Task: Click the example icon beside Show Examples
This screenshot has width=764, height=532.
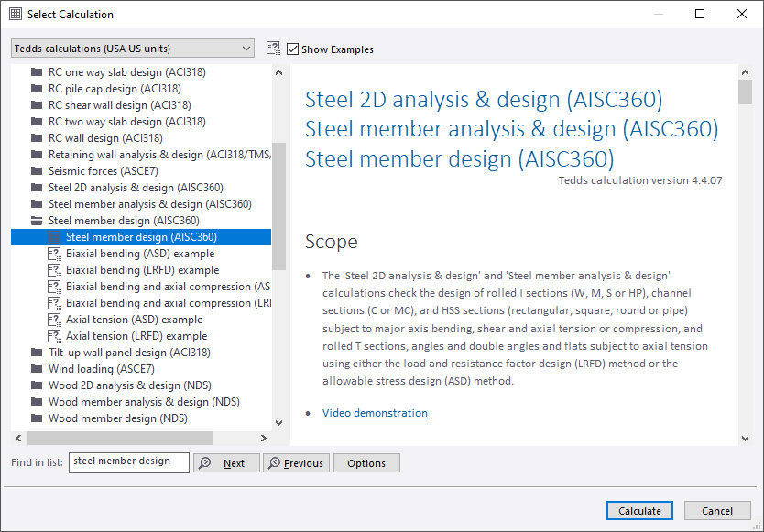Action: 273,49
